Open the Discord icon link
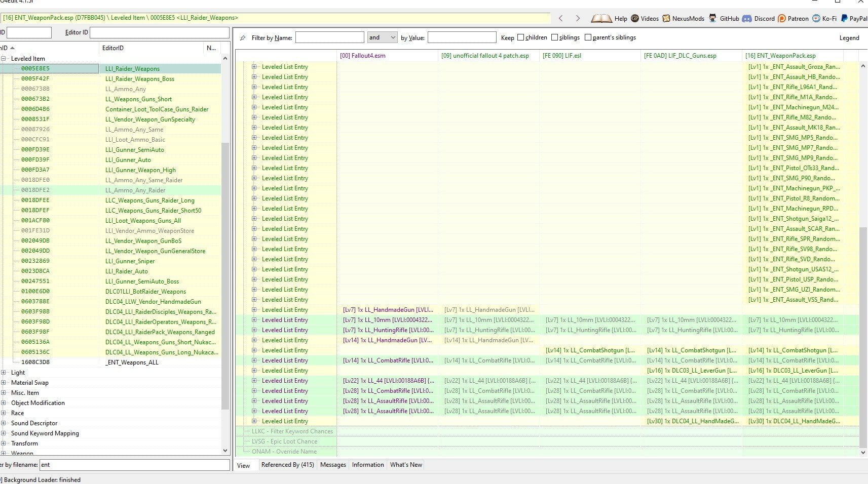Image resolution: width=868 pixels, height=484 pixels. 747,18
